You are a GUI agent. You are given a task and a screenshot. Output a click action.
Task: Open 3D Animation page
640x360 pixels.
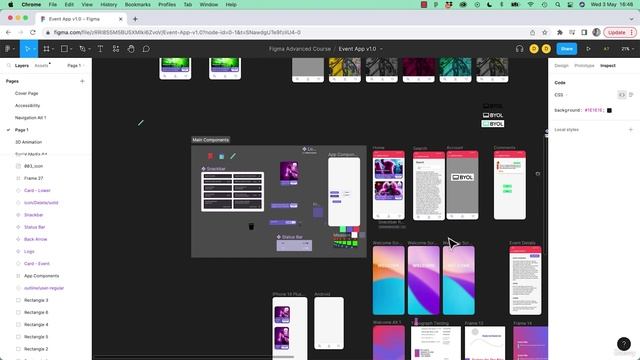click(x=28, y=142)
